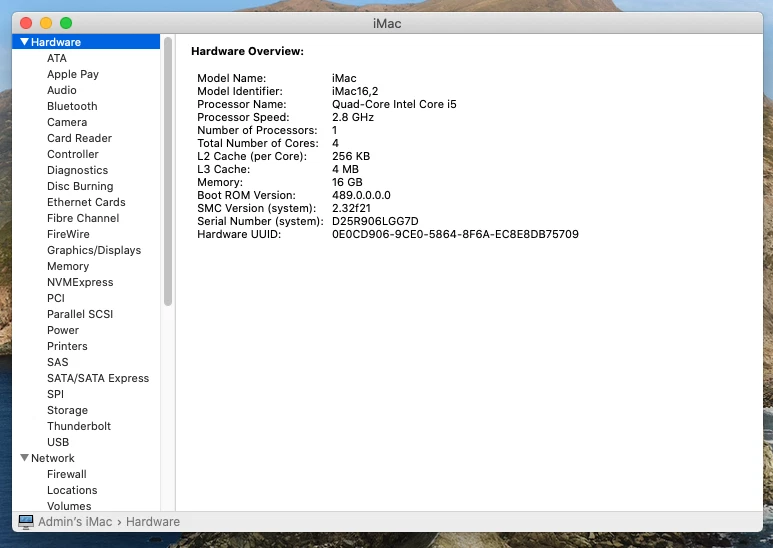
Task: Click the L2 Cache value 256 KB
Action: click(351, 156)
